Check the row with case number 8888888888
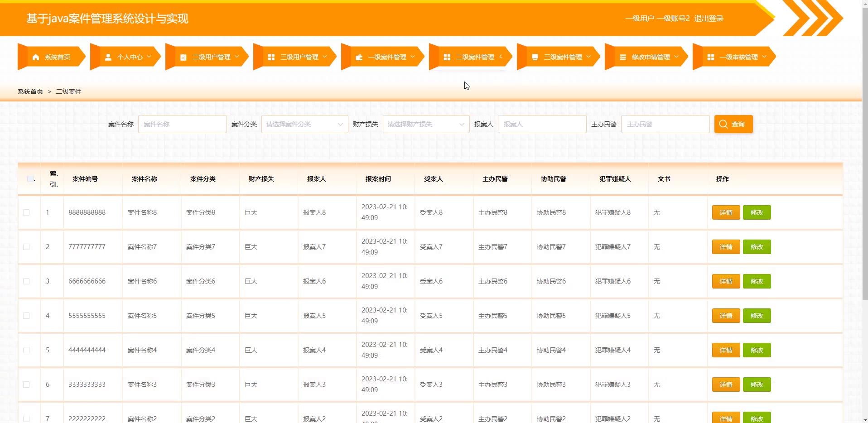Screen dimensions: 868x423 tap(26, 212)
